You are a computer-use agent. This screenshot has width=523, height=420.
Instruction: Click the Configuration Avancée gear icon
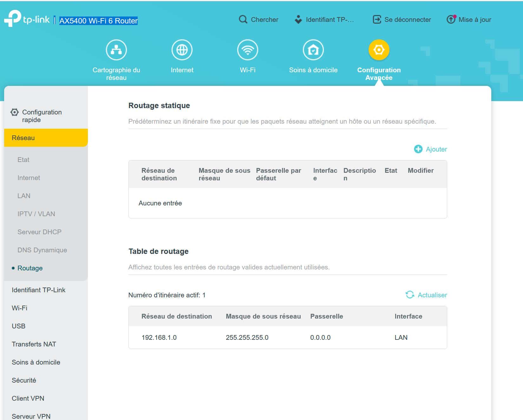pyautogui.click(x=379, y=50)
